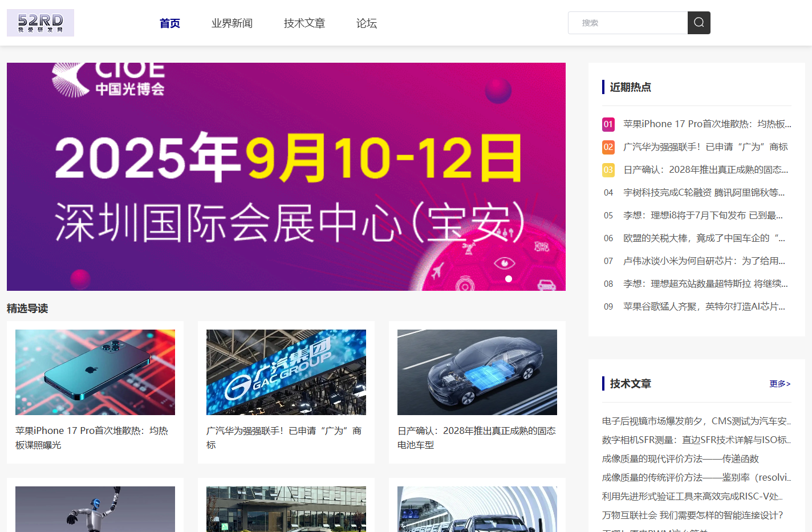Open hot item 02 广汽华为强强联手
Viewport: 812px width, 532px height.
pyautogui.click(x=705, y=147)
